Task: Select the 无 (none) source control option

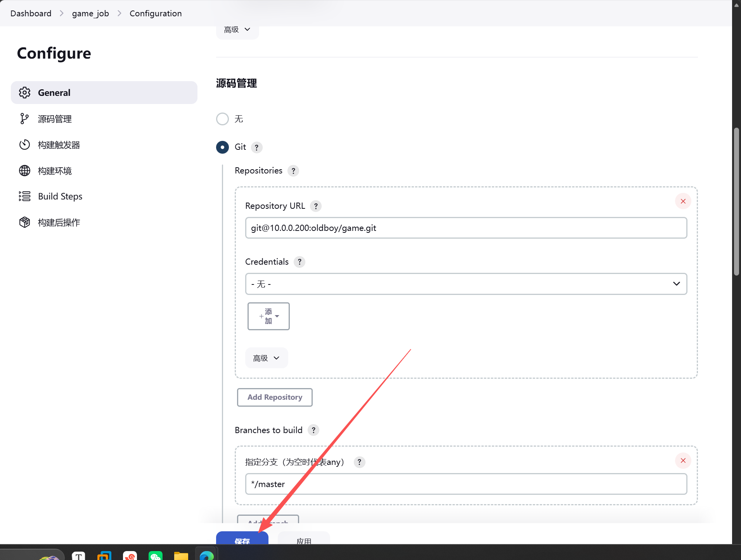Action: pyautogui.click(x=222, y=119)
